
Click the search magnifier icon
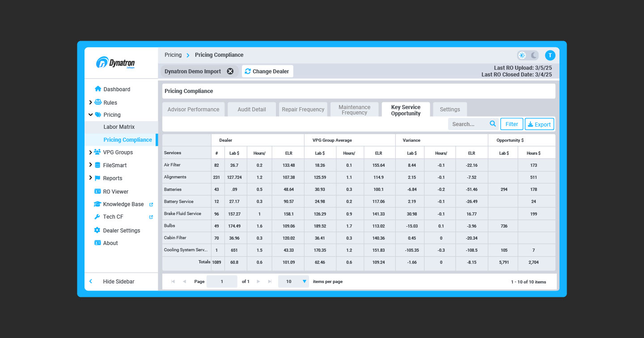coord(492,124)
